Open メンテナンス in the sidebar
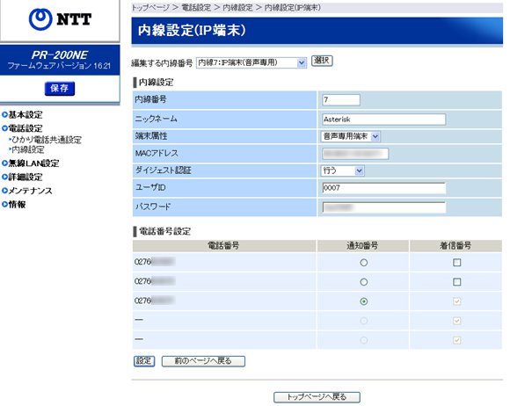The width and height of the screenshot is (532, 406). point(30,191)
